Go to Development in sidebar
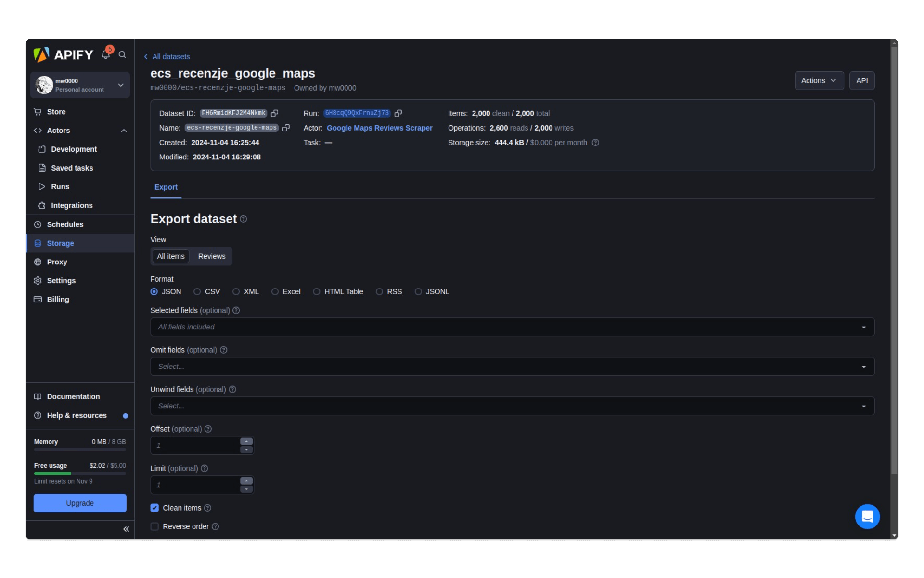The height and width of the screenshot is (578, 924). (x=80, y=149)
